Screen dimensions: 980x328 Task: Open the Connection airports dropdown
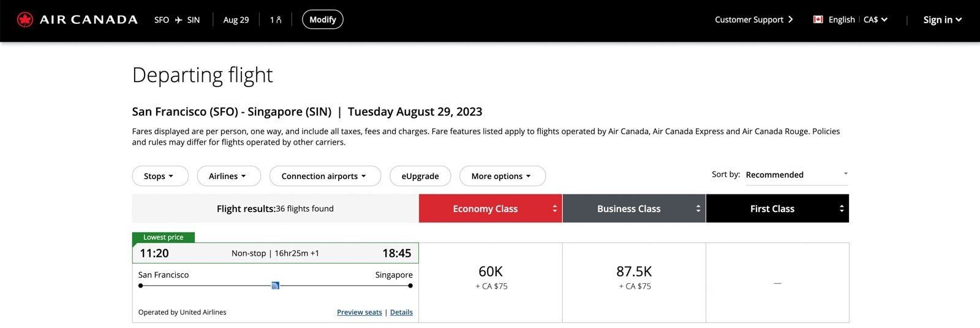tap(325, 176)
